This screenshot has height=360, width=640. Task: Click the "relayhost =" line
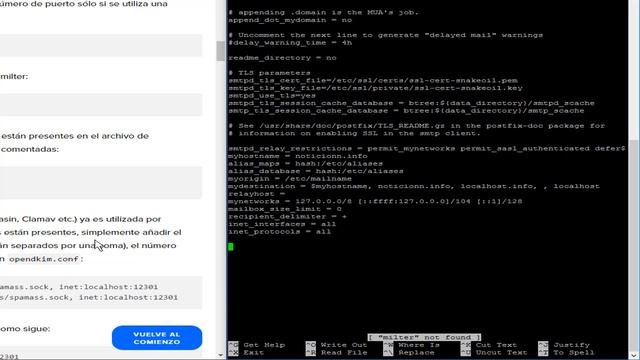[x=257, y=194]
